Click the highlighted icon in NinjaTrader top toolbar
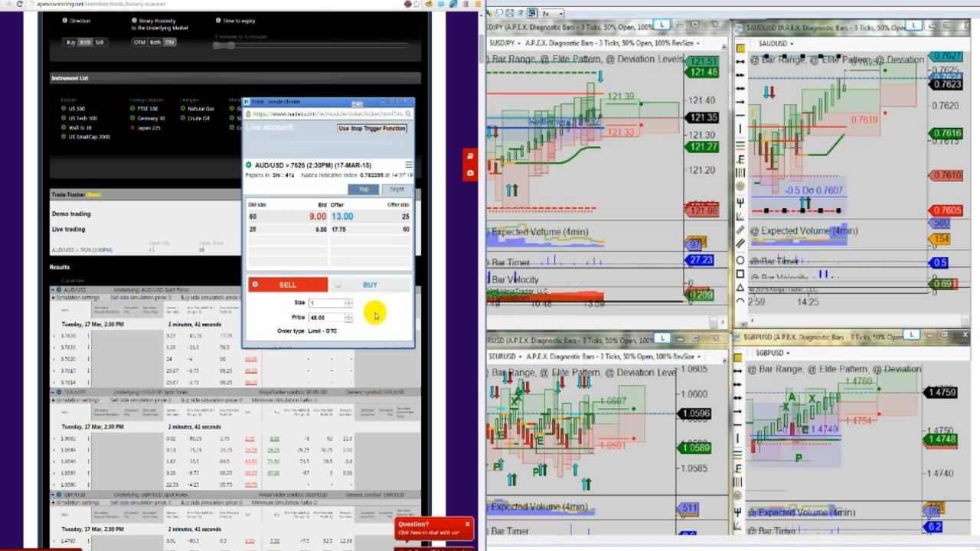 pos(531,13)
